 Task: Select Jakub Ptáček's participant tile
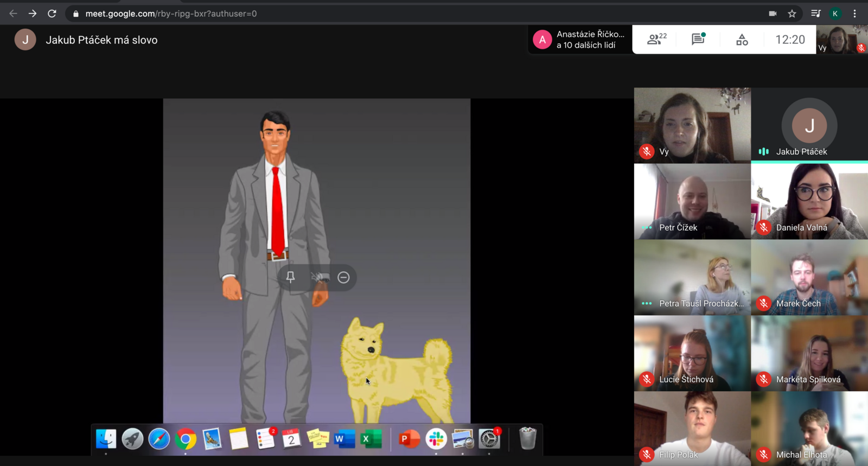point(809,125)
